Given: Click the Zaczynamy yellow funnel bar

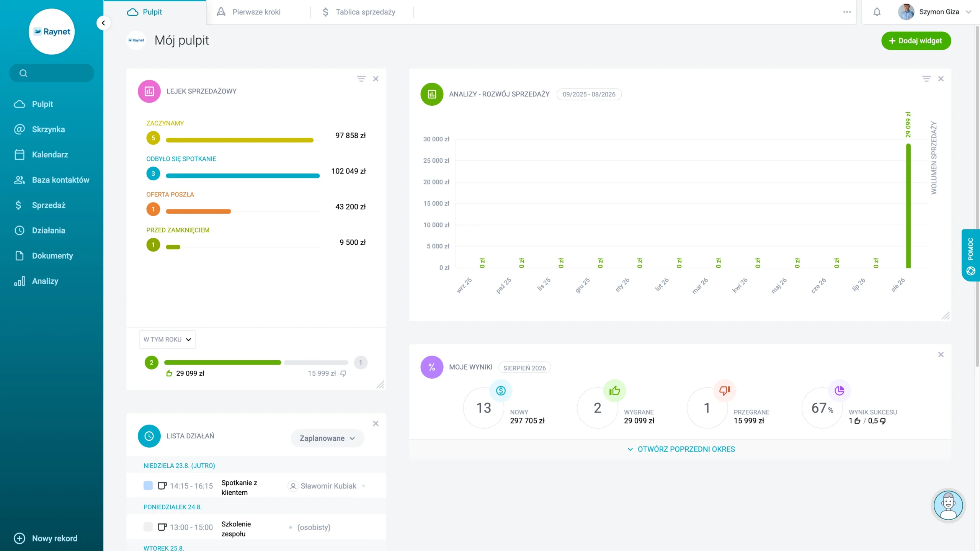Looking at the screenshot, I should (x=240, y=140).
